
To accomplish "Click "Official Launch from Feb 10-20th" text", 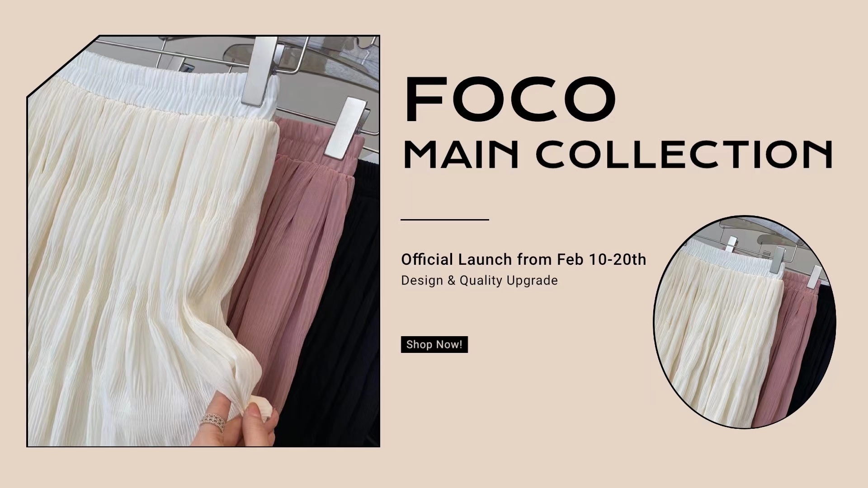I will click(x=524, y=259).
